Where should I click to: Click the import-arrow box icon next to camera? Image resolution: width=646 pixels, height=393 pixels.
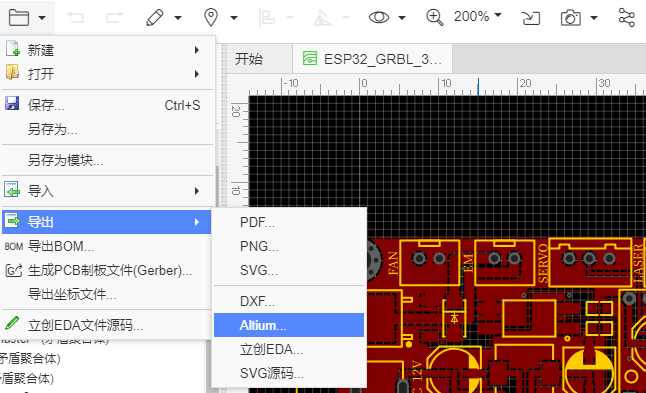click(531, 18)
